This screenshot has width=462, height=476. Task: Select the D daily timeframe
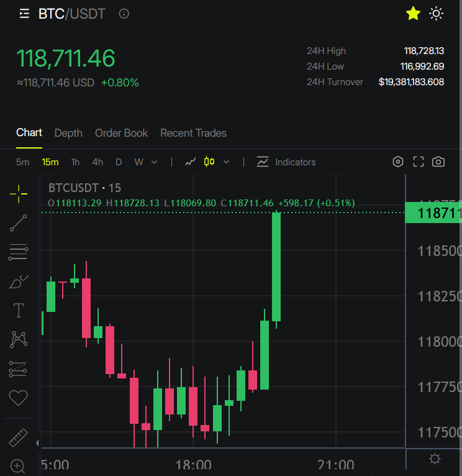point(119,162)
